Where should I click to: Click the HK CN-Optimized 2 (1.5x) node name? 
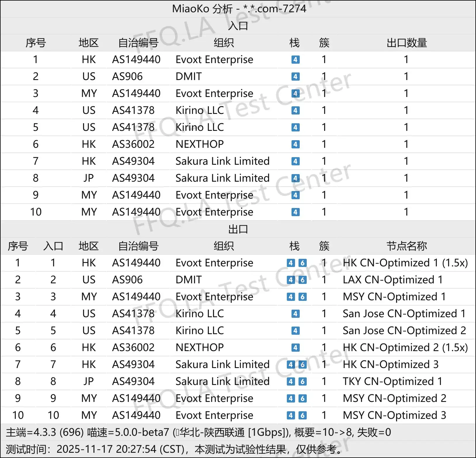tap(405, 348)
